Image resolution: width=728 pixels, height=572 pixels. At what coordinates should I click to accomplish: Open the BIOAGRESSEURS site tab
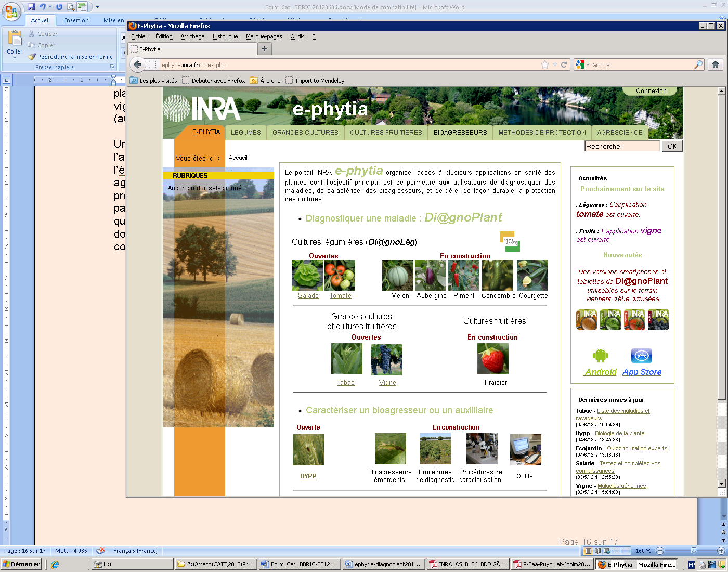[460, 133]
